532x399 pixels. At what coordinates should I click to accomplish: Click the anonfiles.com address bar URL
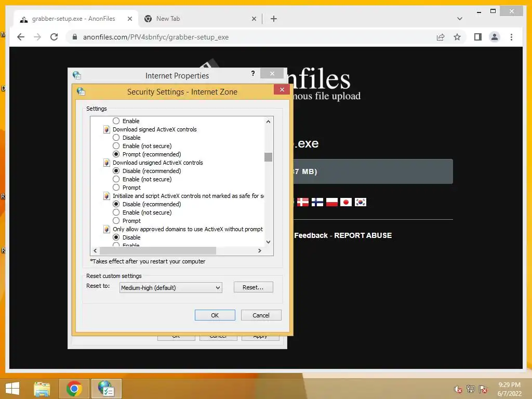tap(156, 37)
